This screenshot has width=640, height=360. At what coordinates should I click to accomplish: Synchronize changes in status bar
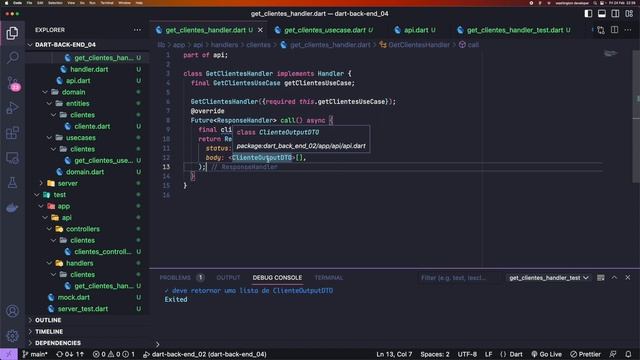click(69, 354)
